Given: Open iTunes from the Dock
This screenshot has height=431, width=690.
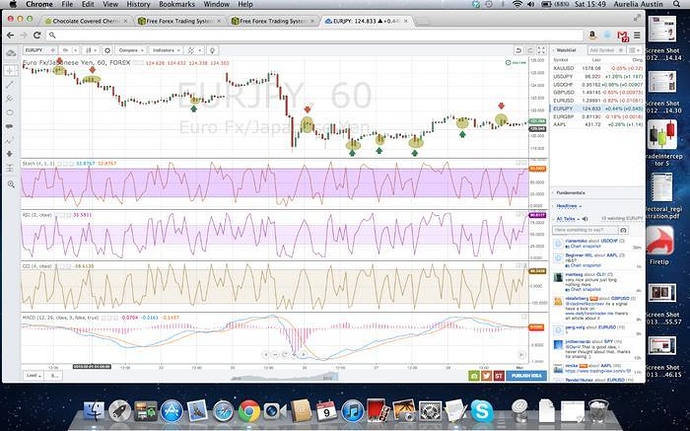Looking at the screenshot, I should click(x=352, y=412).
